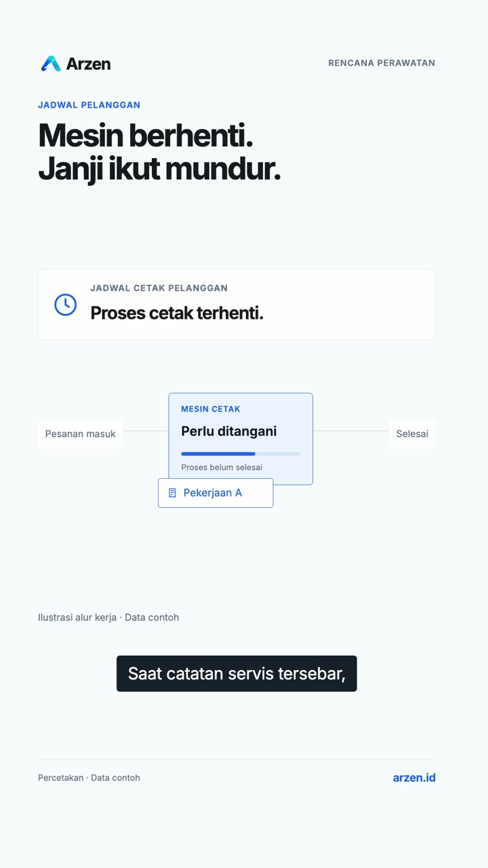Click the Percetakan Data contoh footer text

[x=89, y=778]
